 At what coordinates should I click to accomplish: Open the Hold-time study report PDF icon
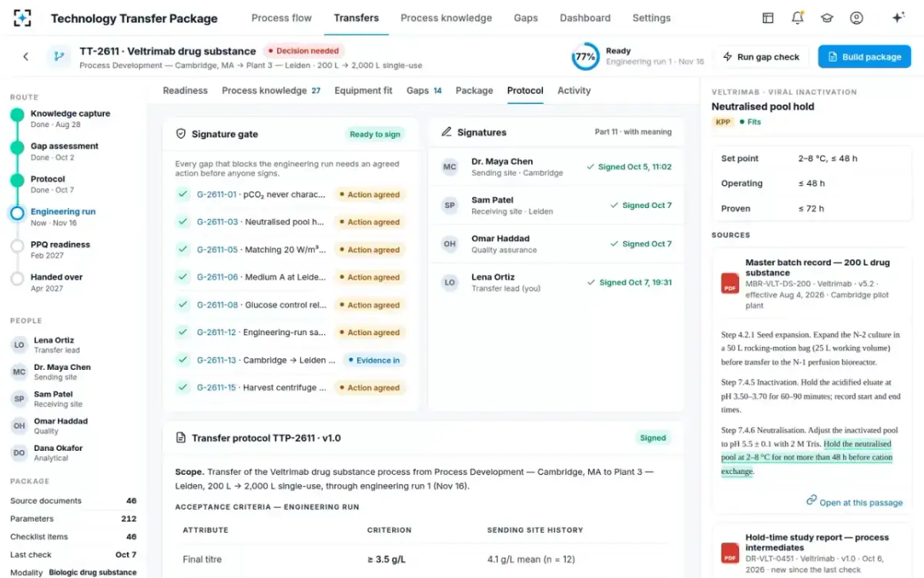(730, 553)
